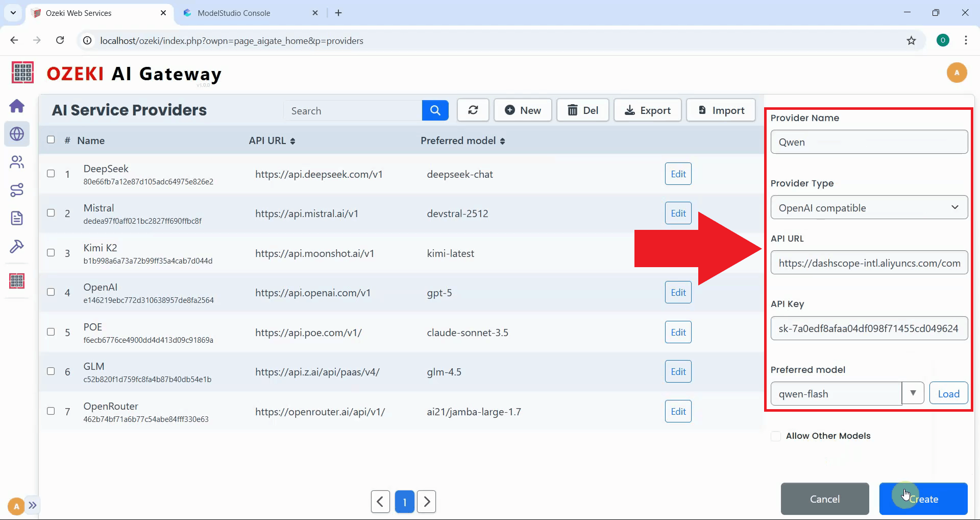Open the hammer tools icon in the sidebar
Viewport: 980px width, 520px height.
click(x=17, y=247)
